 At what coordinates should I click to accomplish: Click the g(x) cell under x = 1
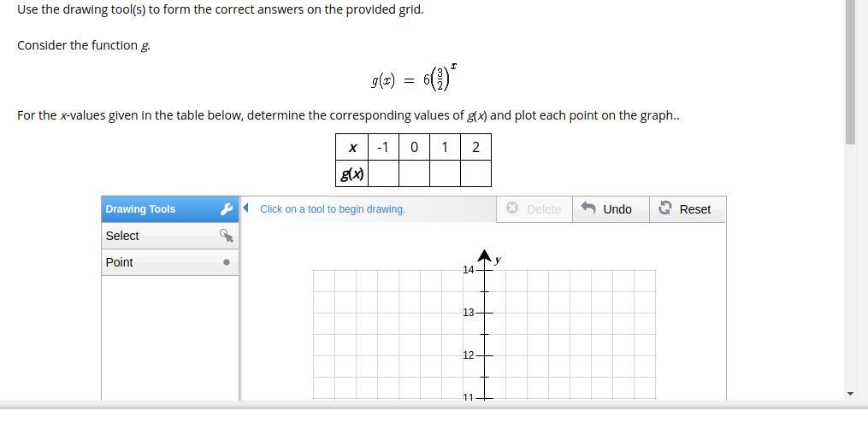point(445,173)
